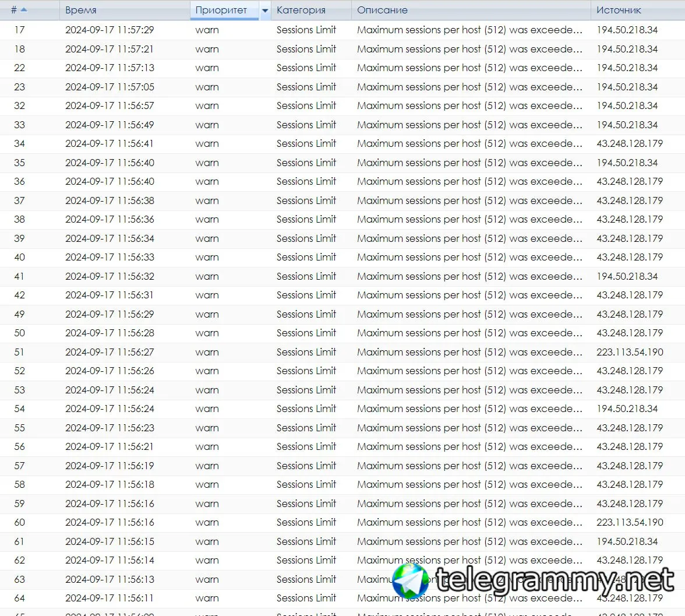This screenshot has width=685, height=616.
Task: Sort by the Источник column header
Action: [x=619, y=10]
